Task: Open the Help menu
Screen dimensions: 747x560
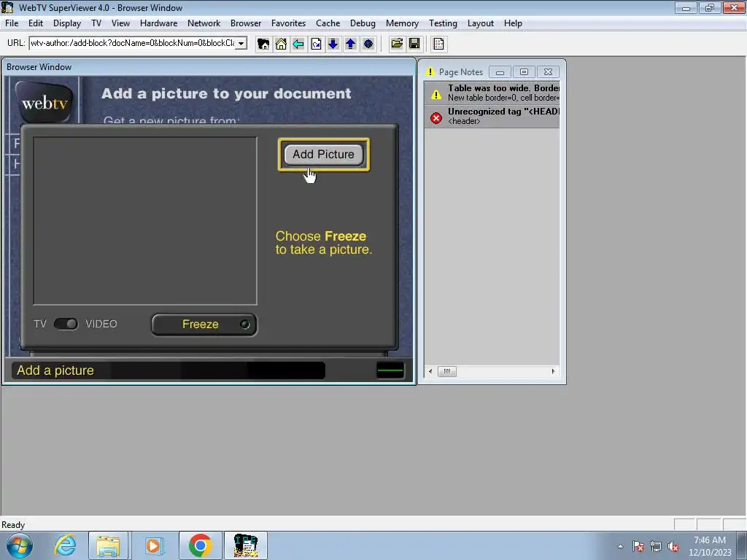Action: tap(513, 23)
